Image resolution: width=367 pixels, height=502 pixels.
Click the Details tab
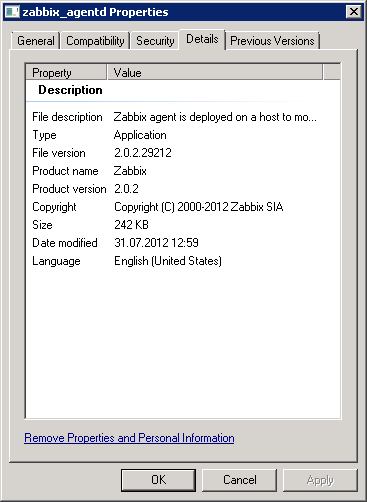pyautogui.click(x=202, y=39)
